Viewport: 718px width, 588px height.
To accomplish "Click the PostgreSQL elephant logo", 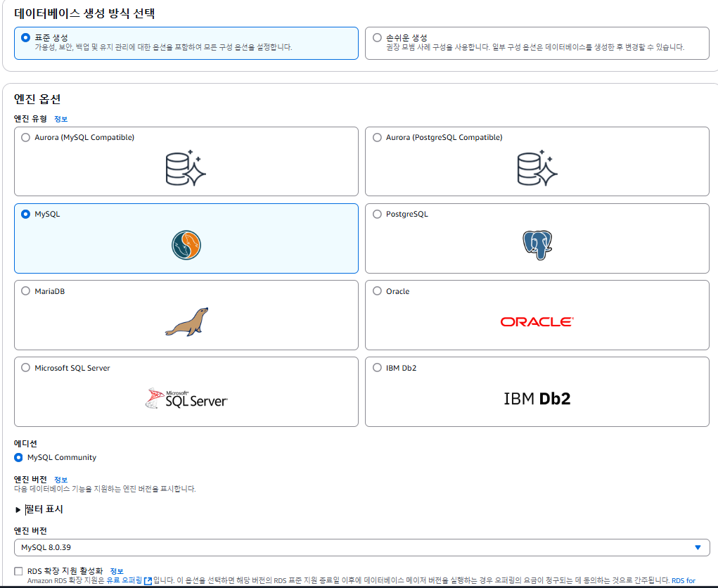I will [x=537, y=245].
